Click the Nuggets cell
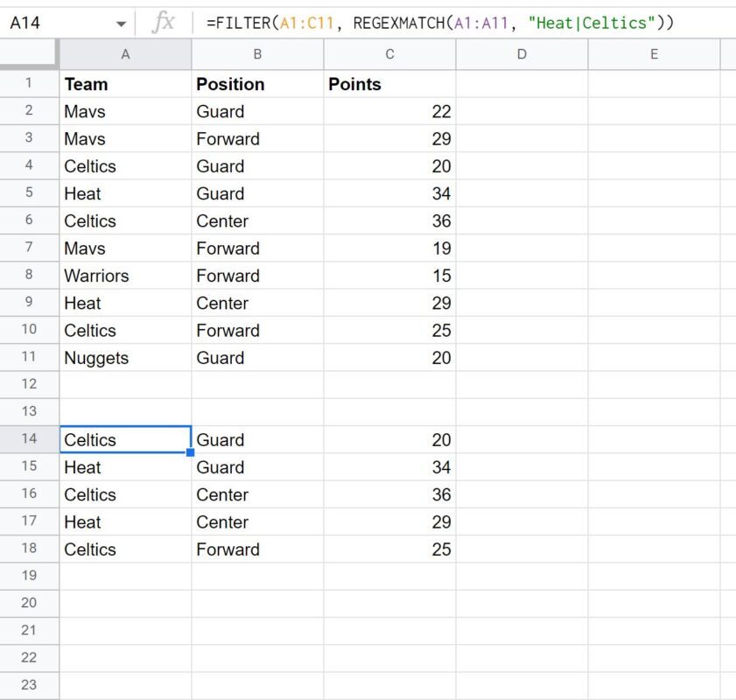This screenshot has width=736, height=700. pos(125,358)
